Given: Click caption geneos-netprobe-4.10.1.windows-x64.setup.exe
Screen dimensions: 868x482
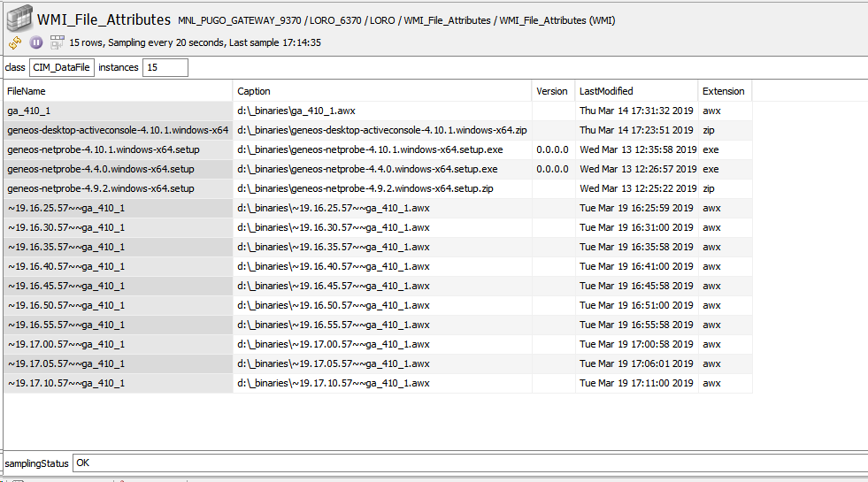Looking at the screenshot, I should click(382, 149).
